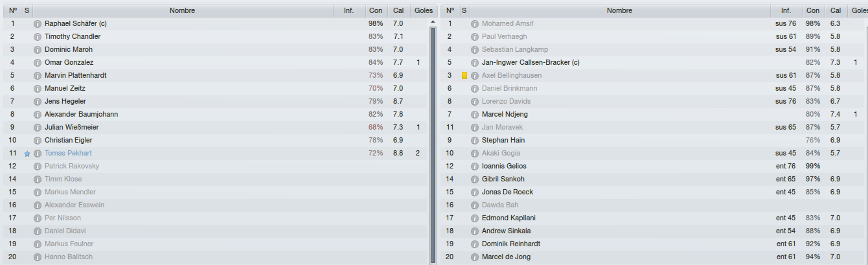The width and height of the screenshot is (868, 265).
Task: Open info icon for Hanno Balitsch
Action: [38, 257]
